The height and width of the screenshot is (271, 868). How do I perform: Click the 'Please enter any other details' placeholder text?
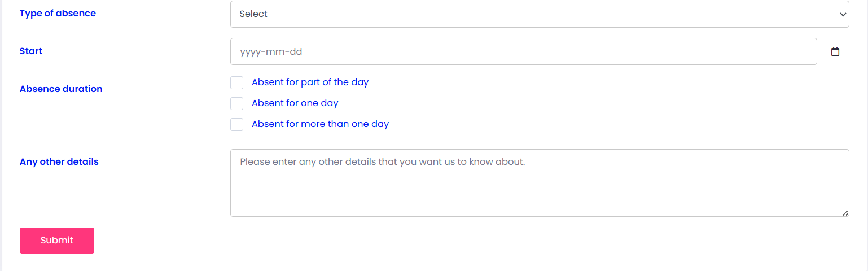[x=383, y=162]
